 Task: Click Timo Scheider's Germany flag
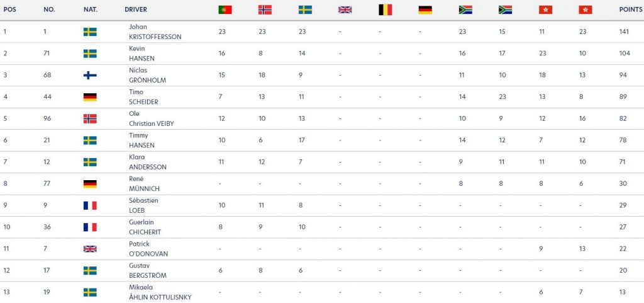click(x=90, y=97)
